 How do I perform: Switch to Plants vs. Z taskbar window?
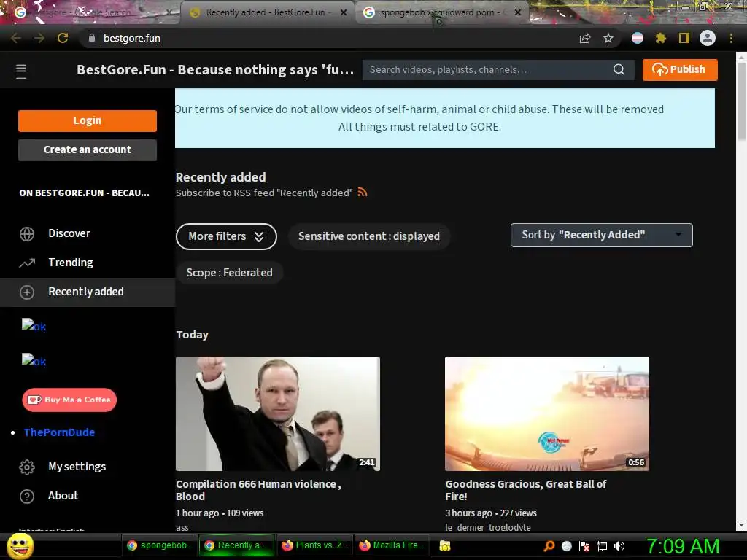(315, 545)
